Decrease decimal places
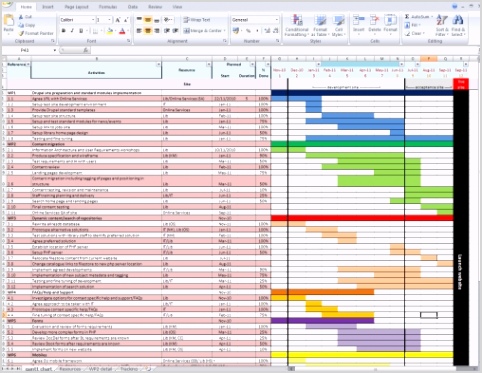 tap(276, 31)
